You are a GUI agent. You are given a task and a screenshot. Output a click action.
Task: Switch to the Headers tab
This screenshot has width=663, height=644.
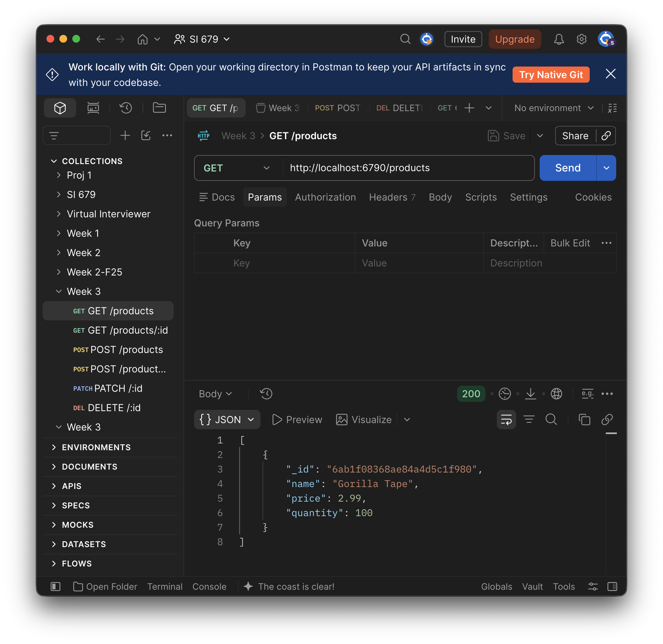coord(392,197)
